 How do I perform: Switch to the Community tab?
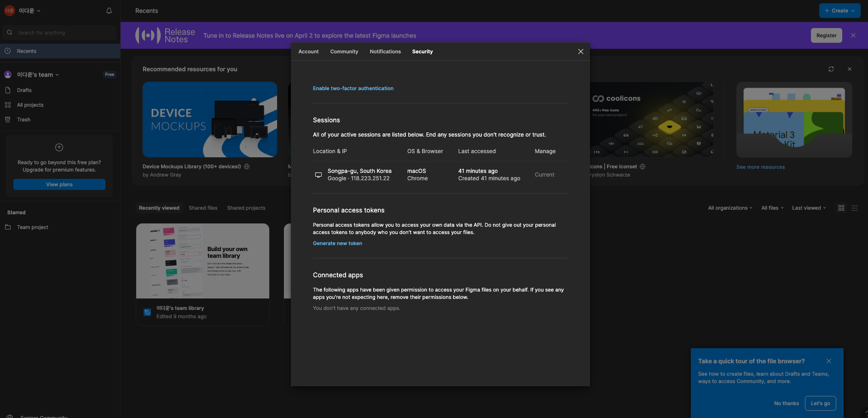(344, 52)
